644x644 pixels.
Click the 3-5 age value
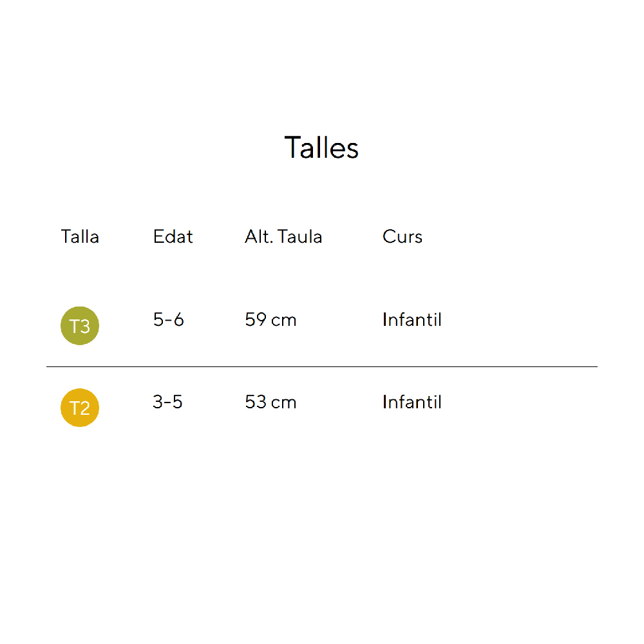(x=168, y=402)
